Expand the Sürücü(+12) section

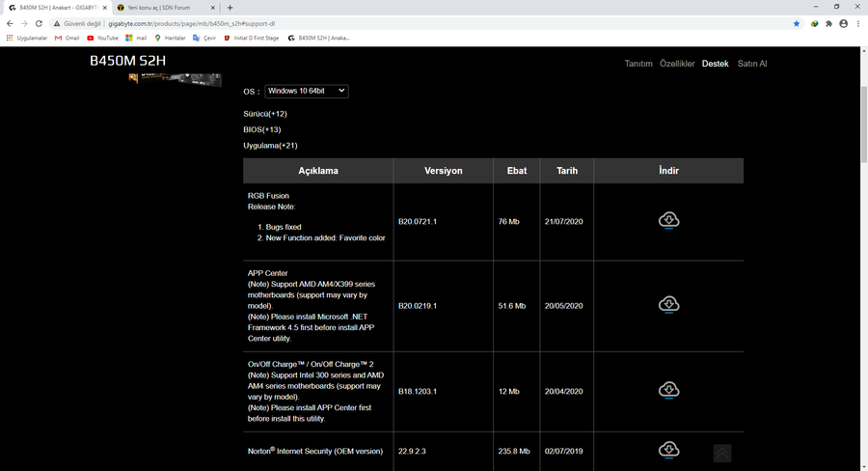264,114
